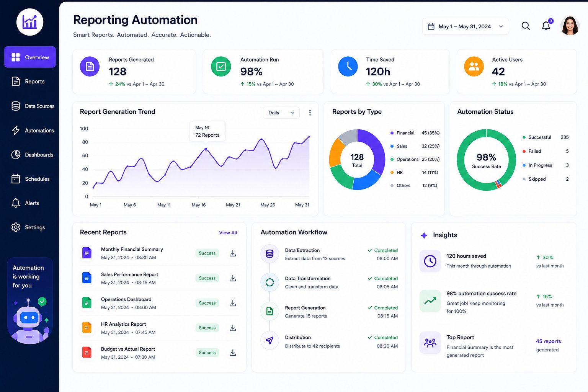Click the "Extract data from 12 sources" text

(x=315, y=259)
